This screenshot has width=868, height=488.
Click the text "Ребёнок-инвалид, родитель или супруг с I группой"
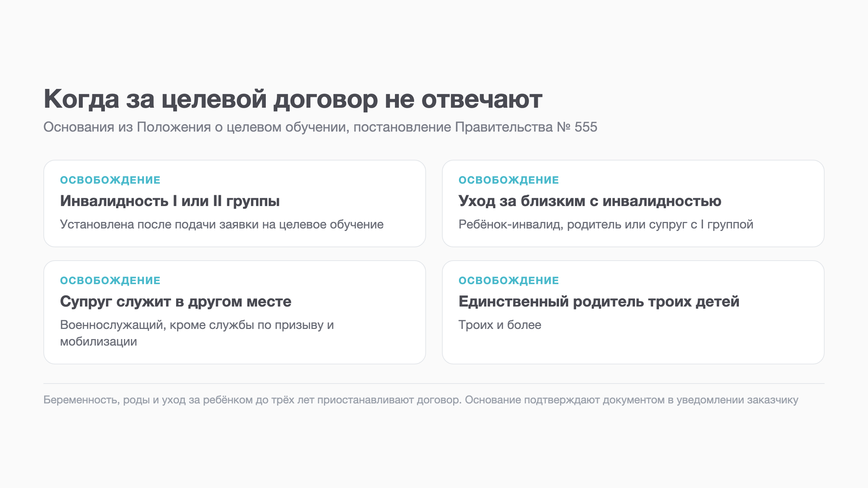point(606,224)
